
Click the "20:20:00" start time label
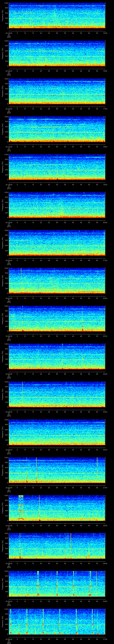pos(9,260)
